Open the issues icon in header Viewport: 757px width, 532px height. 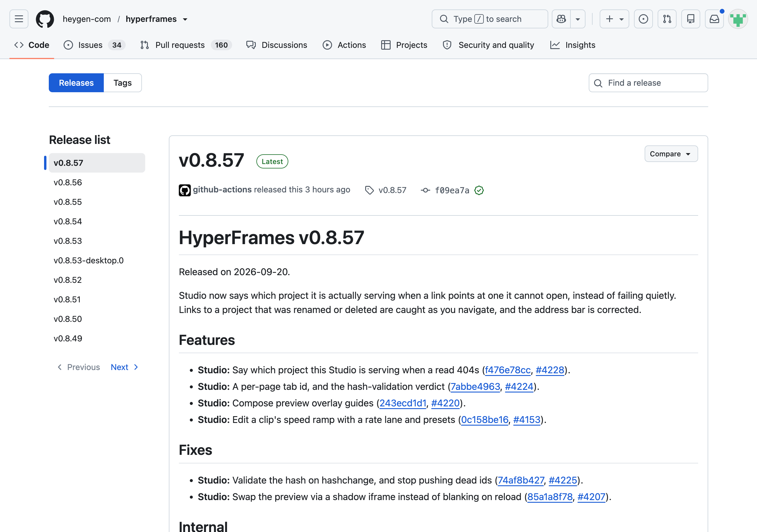coord(643,19)
